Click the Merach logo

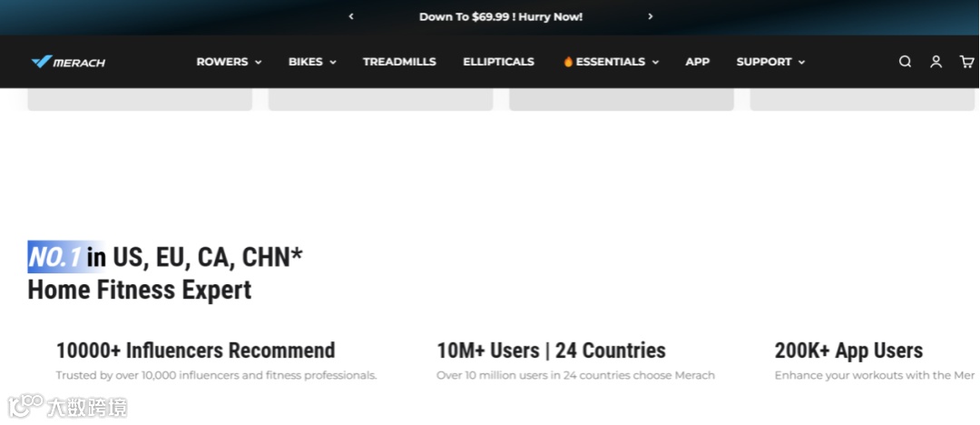[x=68, y=62]
